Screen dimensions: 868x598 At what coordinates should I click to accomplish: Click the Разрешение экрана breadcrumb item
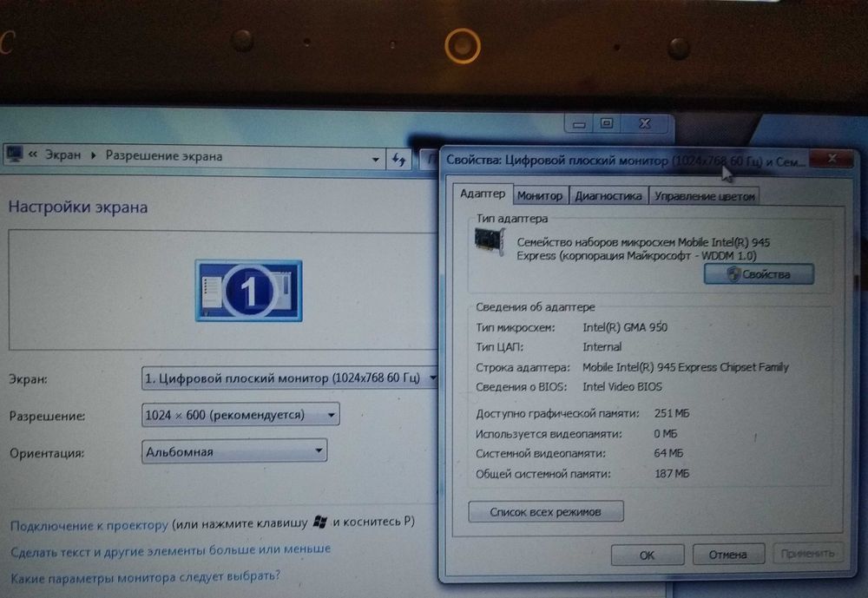[x=164, y=156]
